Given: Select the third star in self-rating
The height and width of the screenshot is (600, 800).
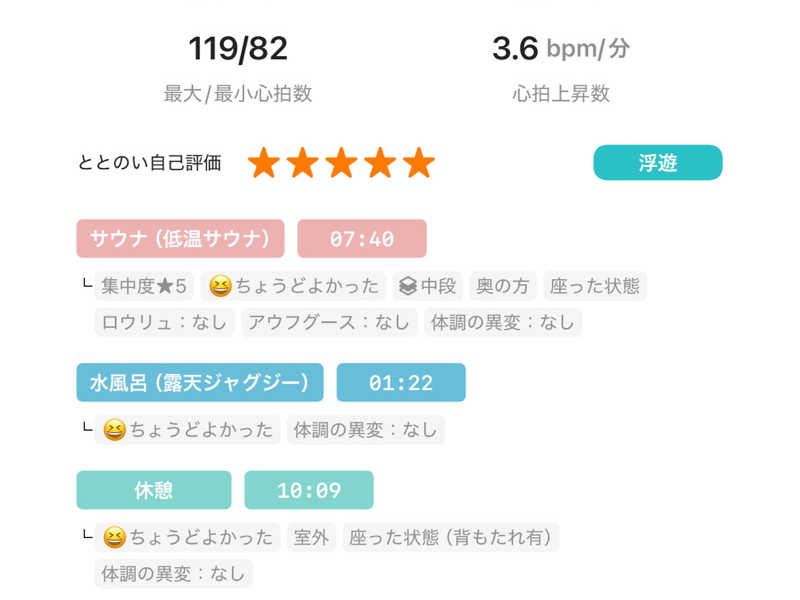Looking at the screenshot, I should click(341, 162).
